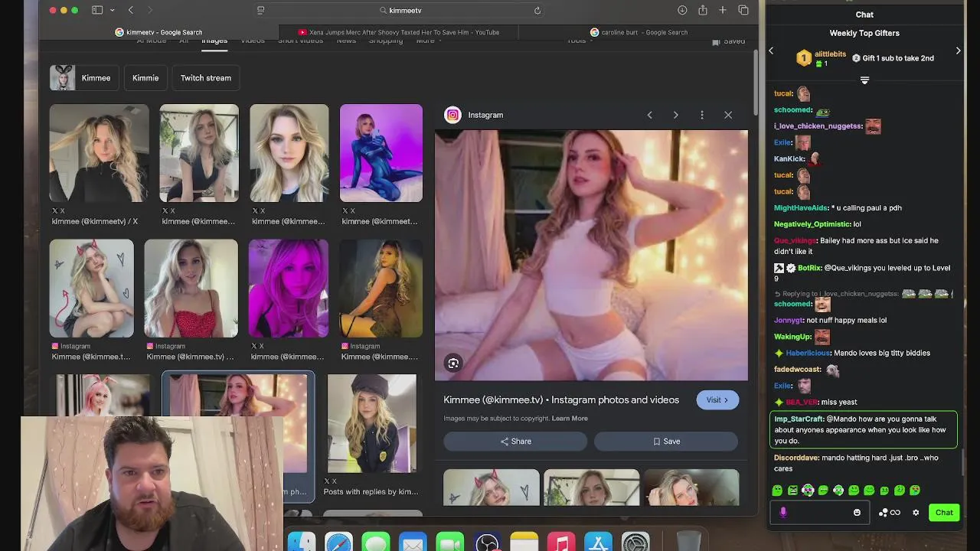Open the preview panel three-dot menu

point(702,115)
